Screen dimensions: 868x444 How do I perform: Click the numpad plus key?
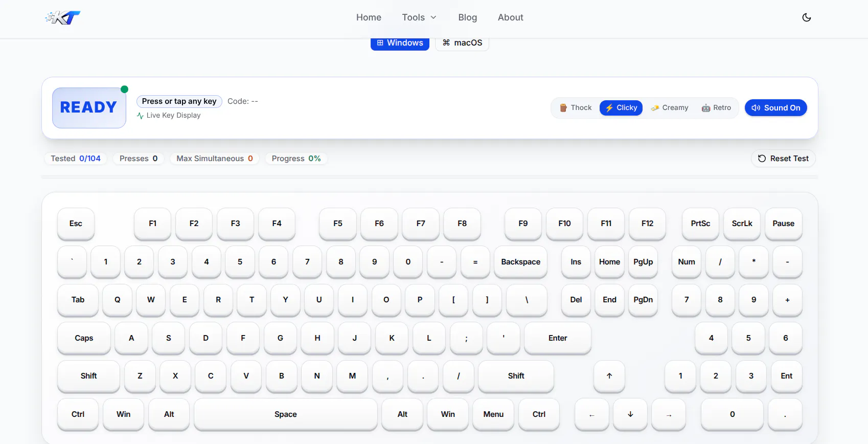pos(787,300)
